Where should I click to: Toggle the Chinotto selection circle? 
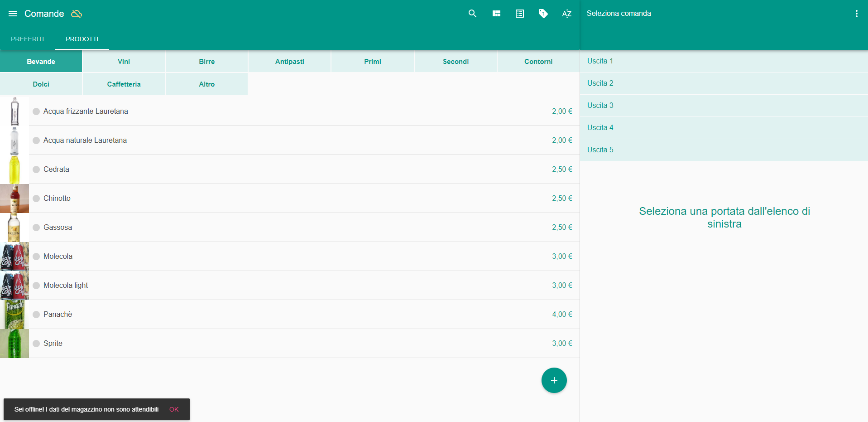pos(36,199)
